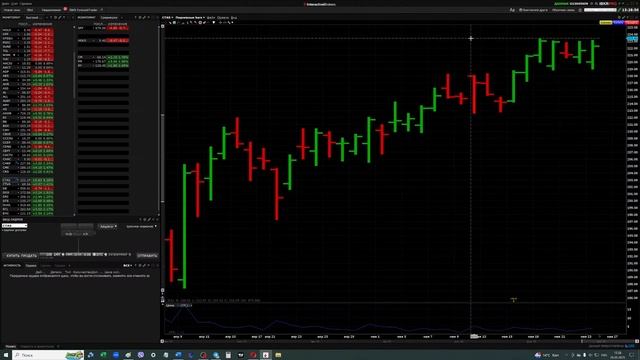Click the vertical slider at chart left edge
The height and width of the screenshot is (360, 640).
[163, 158]
